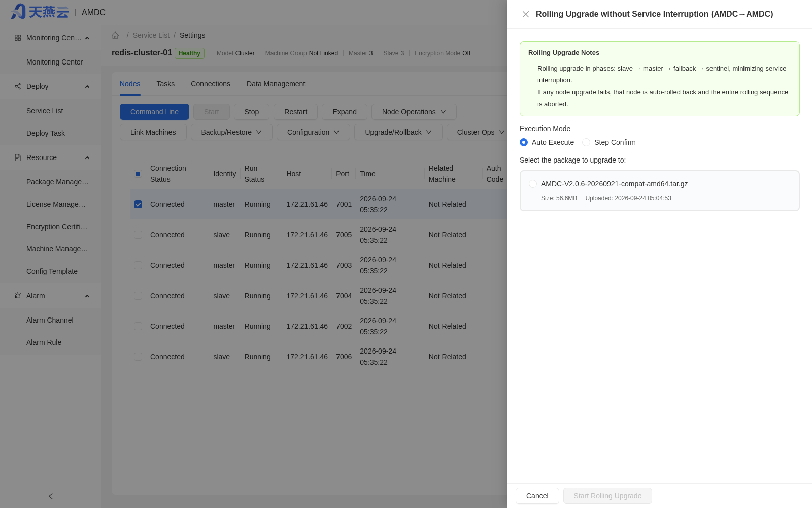Click the Resource document icon

click(18, 157)
